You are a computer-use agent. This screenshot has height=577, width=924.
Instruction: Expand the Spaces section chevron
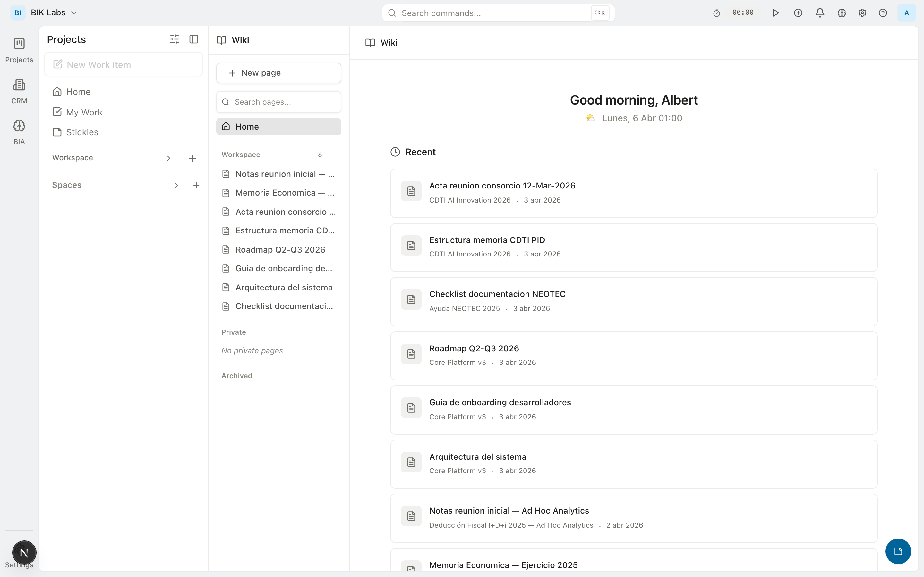(176, 186)
